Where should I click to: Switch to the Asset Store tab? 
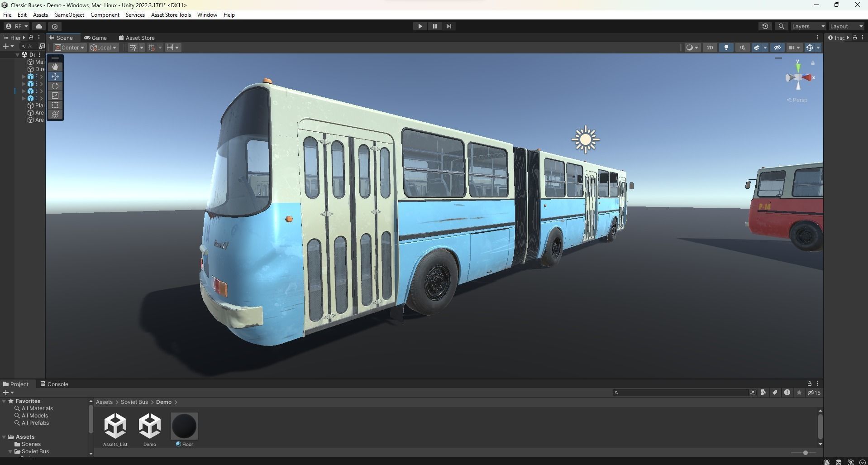click(x=137, y=38)
